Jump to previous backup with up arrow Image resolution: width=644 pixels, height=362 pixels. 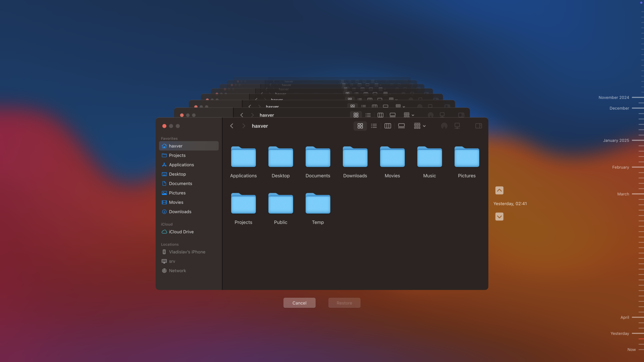(499, 190)
